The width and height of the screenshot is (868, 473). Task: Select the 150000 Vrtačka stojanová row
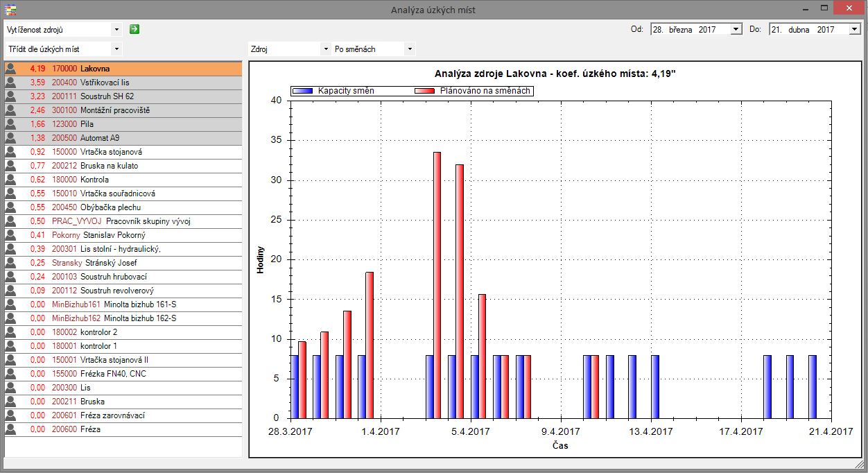click(x=123, y=152)
